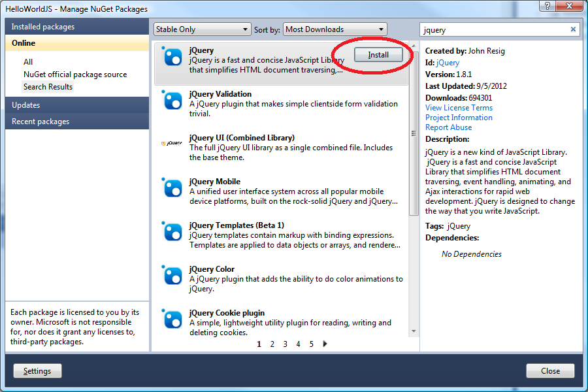Open the Settings dialog
The height and width of the screenshot is (392, 588).
click(x=37, y=371)
